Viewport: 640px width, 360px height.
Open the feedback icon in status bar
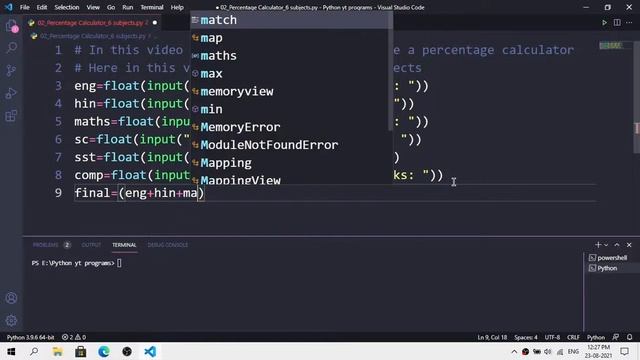click(616, 337)
